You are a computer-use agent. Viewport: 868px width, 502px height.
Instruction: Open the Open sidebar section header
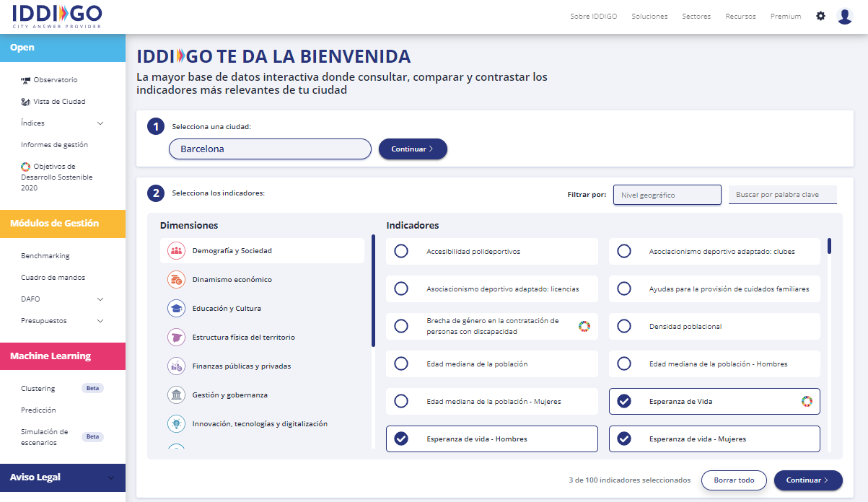click(x=63, y=48)
